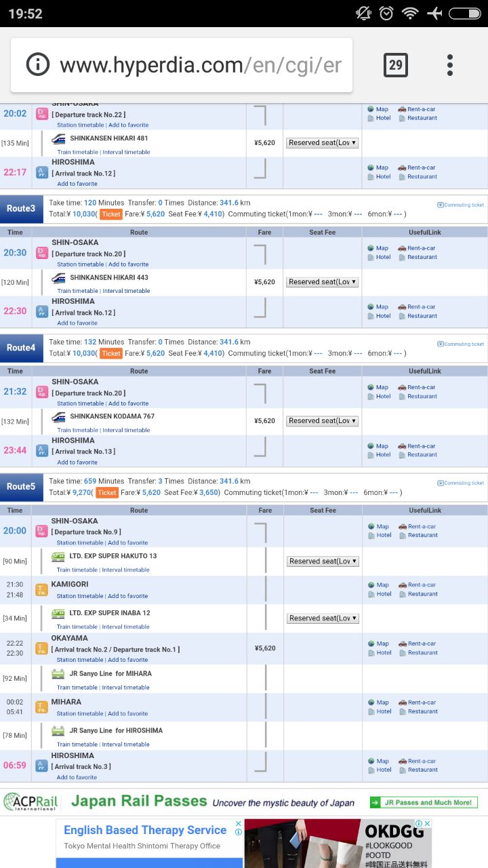Viewport: 488px width, 868px height.
Task: Open Interval timetable for Super Hakuto 13
Action: click(125, 570)
